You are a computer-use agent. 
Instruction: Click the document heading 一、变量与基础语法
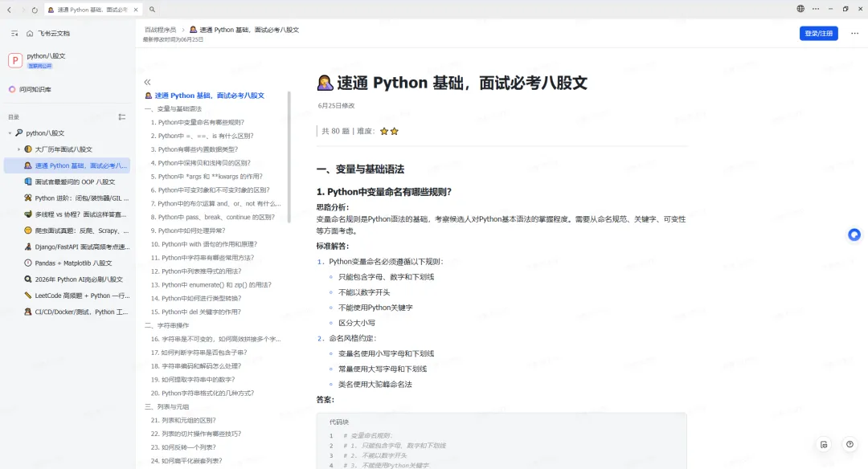(x=360, y=169)
